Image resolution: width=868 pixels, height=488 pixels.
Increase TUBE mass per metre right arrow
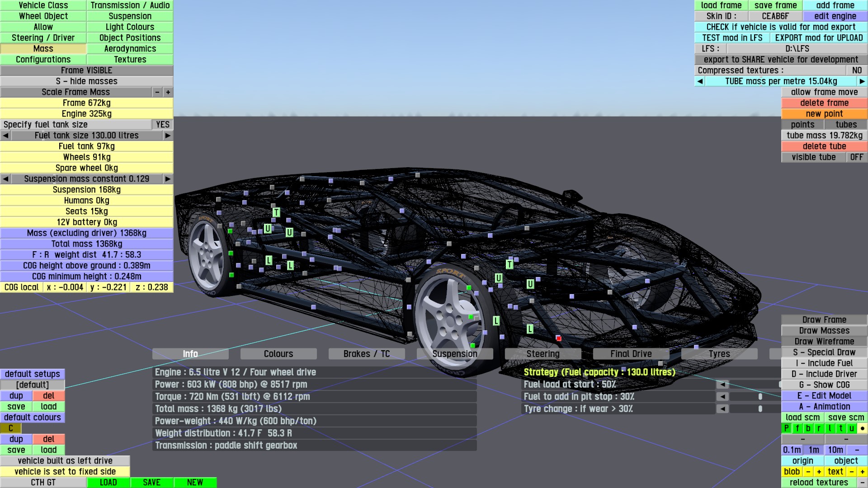[862, 81]
